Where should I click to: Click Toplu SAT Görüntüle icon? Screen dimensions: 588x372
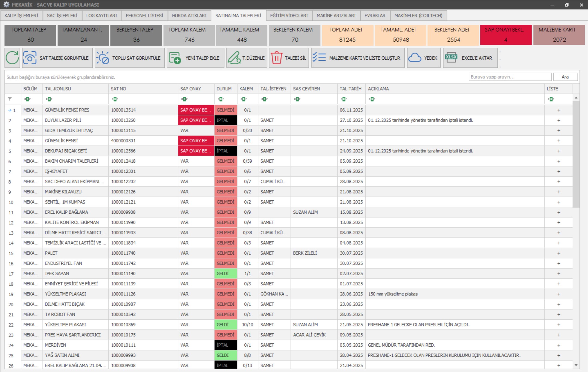(x=103, y=58)
